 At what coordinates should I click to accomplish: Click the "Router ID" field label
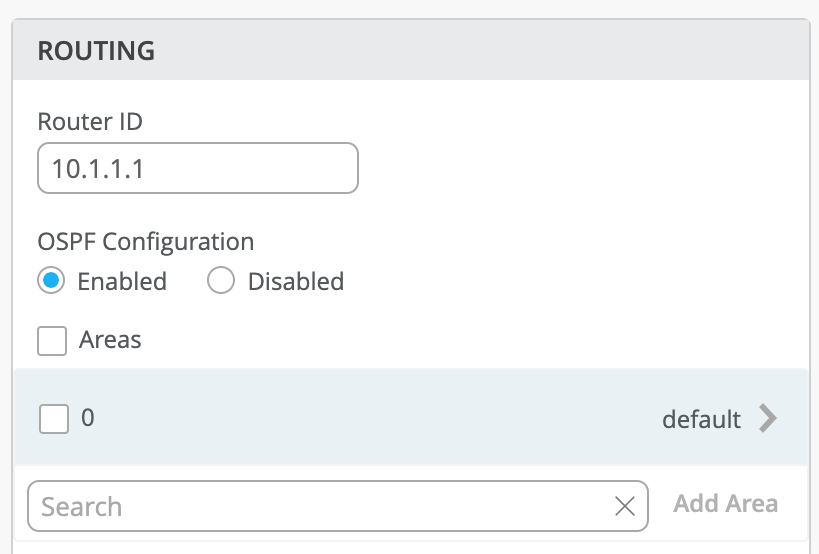coord(90,122)
